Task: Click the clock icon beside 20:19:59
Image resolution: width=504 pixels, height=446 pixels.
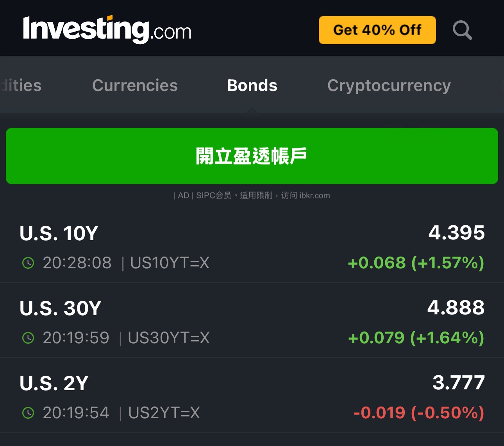Action: (28, 338)
